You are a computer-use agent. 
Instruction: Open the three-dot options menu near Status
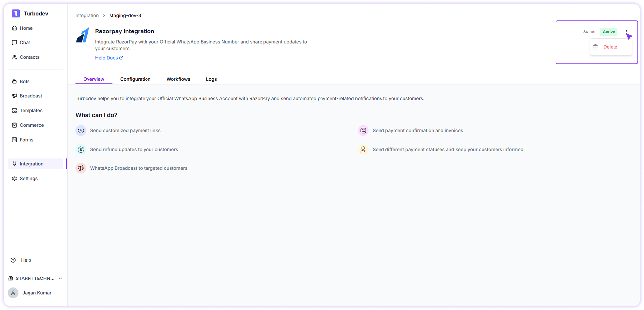pyautogui.click(x=627, y=32)
